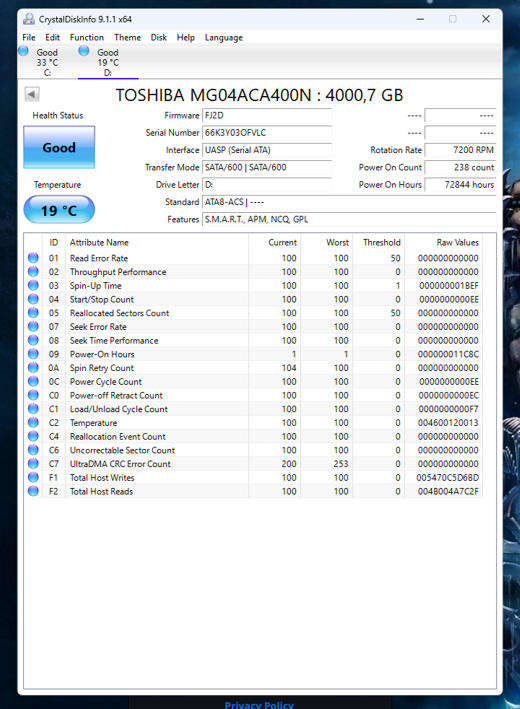Click the status orb for Temperature attribute
The height and width of the screenshot is (709, 520).
point(33,422)
